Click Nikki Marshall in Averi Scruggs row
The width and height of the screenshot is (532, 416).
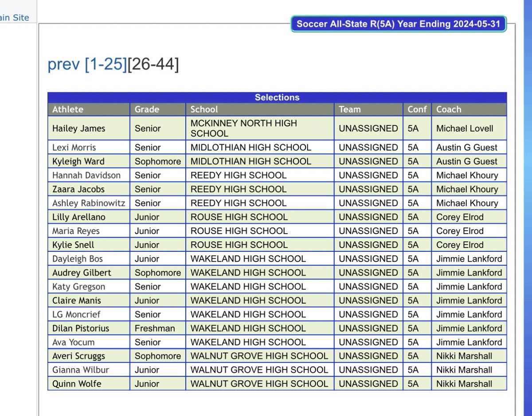(x=464, y=356)
